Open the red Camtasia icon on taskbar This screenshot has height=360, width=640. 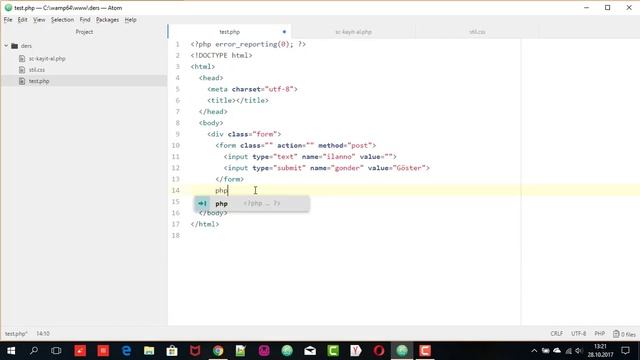click(425, 351)
